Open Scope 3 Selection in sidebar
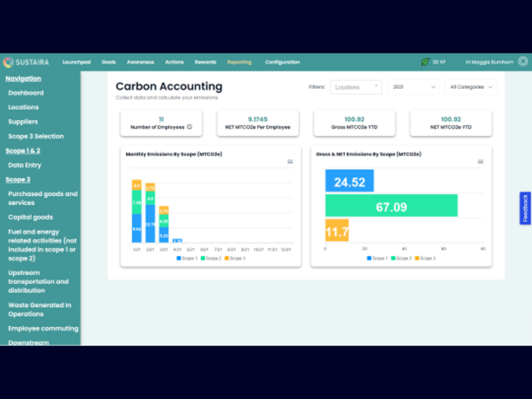 36,136
